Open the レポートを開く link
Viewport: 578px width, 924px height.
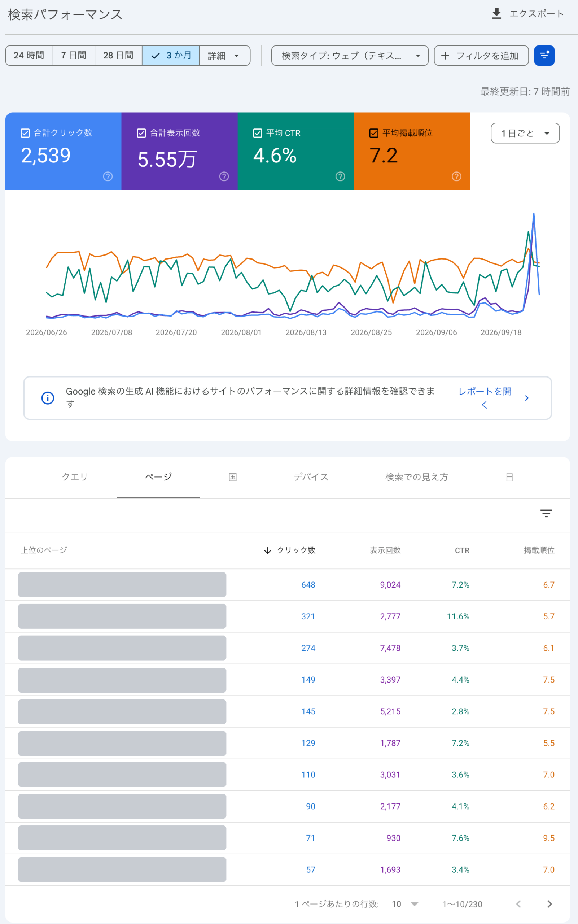[485, 398]
